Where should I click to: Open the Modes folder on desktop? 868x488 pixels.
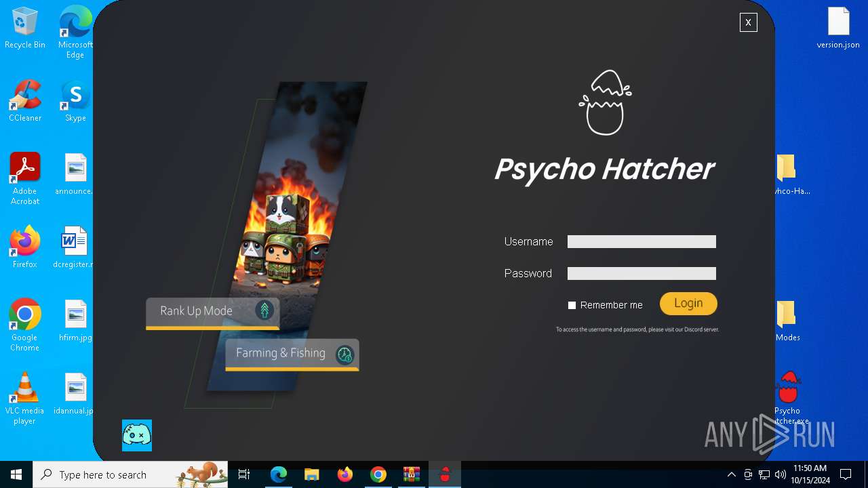tap(787, 321)
